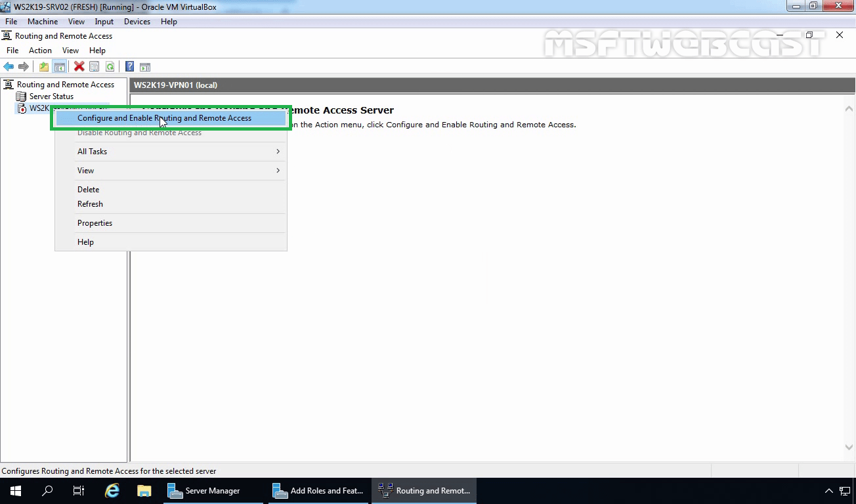Open the VirtualBox View menu
Screen dimensions: 856x504
point(76,22)
